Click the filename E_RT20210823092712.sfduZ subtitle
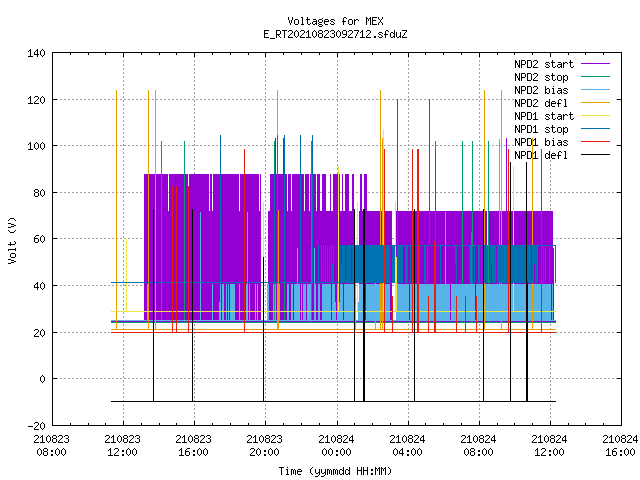 [335, 34]
